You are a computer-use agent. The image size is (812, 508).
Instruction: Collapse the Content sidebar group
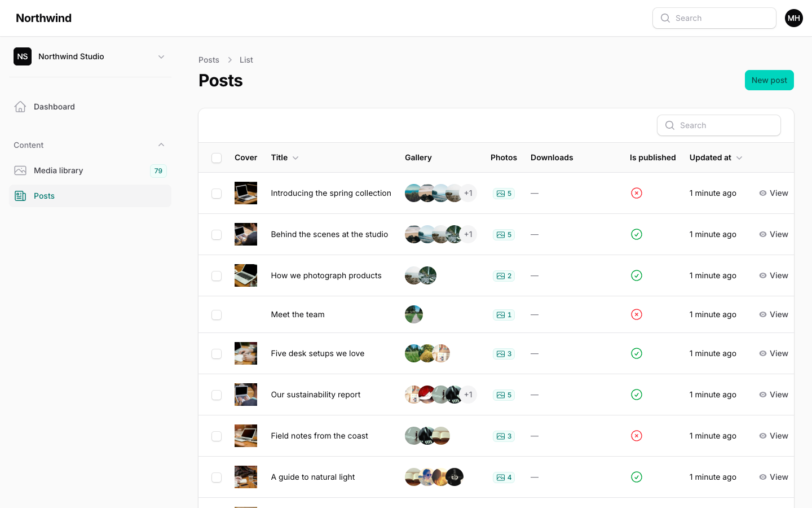[x=161, y=145]
